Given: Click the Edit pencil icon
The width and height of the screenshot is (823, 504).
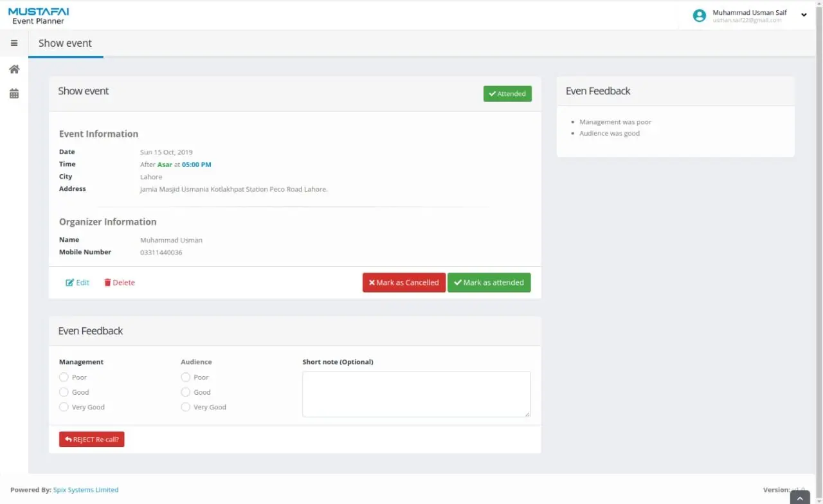Looking at the screenshot, I should tap(70, 283).
